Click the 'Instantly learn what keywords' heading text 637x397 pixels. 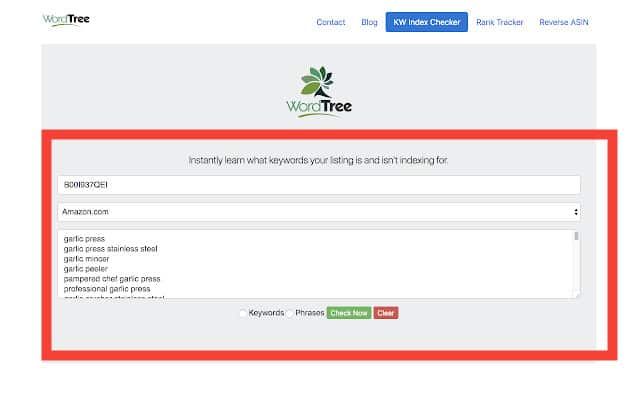[318, 161]
